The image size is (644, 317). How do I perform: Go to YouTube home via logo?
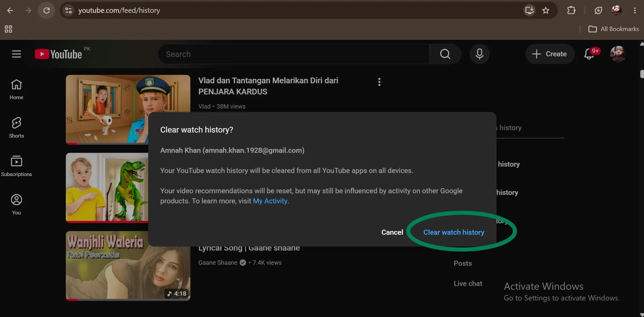coord(59,54)
